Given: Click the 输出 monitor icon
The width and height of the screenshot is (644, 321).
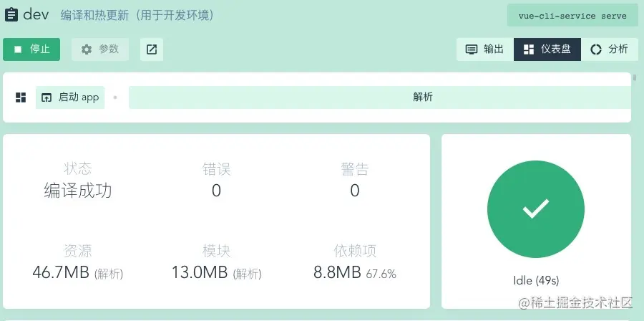Looking at the screenshot, I should click(471, 49).
